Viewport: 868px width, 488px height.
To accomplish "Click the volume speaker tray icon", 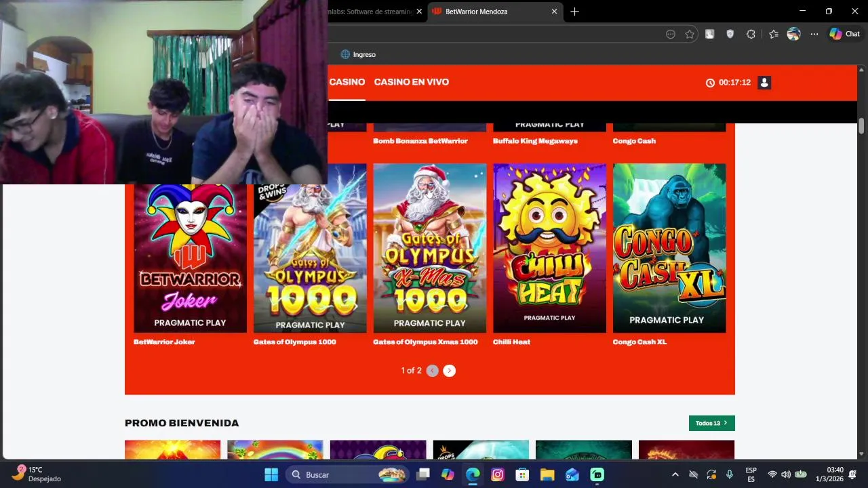I will [786, 475].
